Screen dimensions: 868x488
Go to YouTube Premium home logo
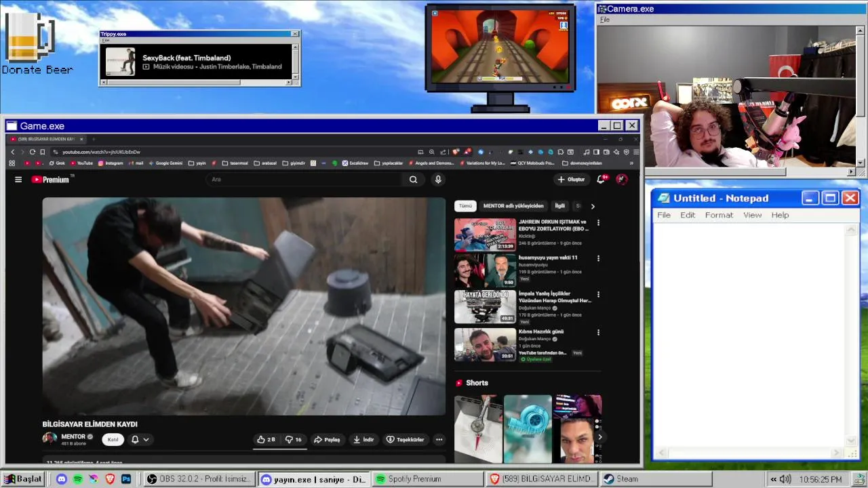pyautogui.click(x=51, y=180)
